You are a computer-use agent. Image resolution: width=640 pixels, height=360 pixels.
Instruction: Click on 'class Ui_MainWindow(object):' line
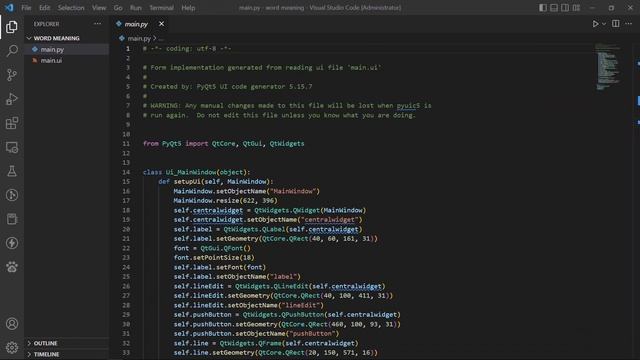(x=196, y=172)
